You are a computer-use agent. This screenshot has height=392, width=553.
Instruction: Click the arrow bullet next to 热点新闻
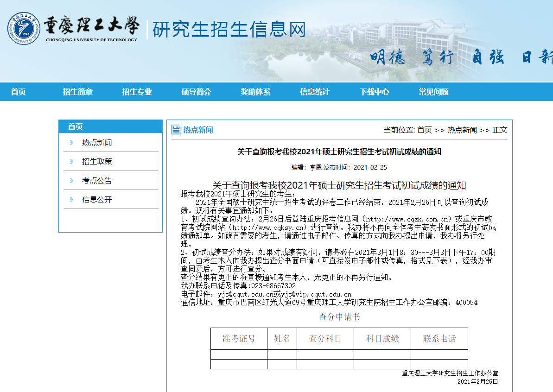point(71,143)
